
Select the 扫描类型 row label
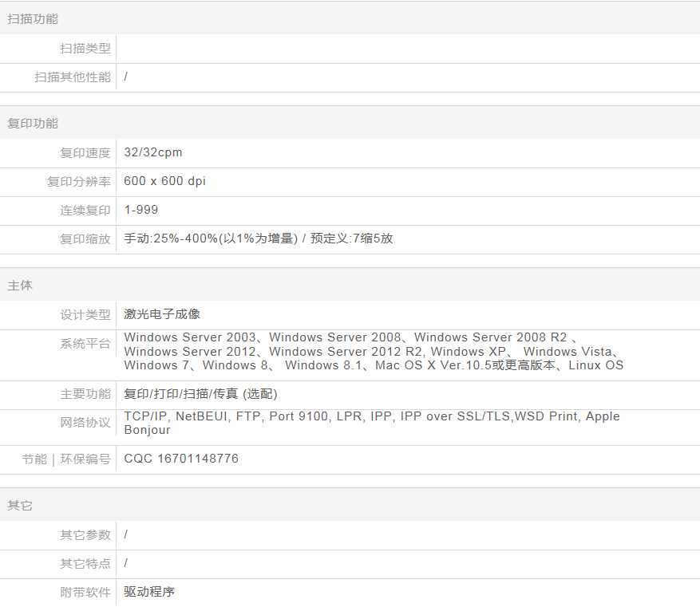tap(85, 49)
